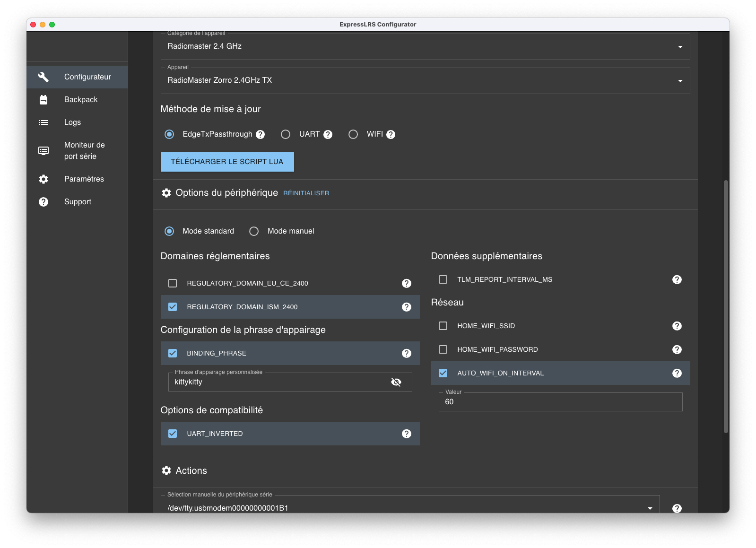
Task: Open help for UART_INVERTED option
Action: click(x=407, y=434)
